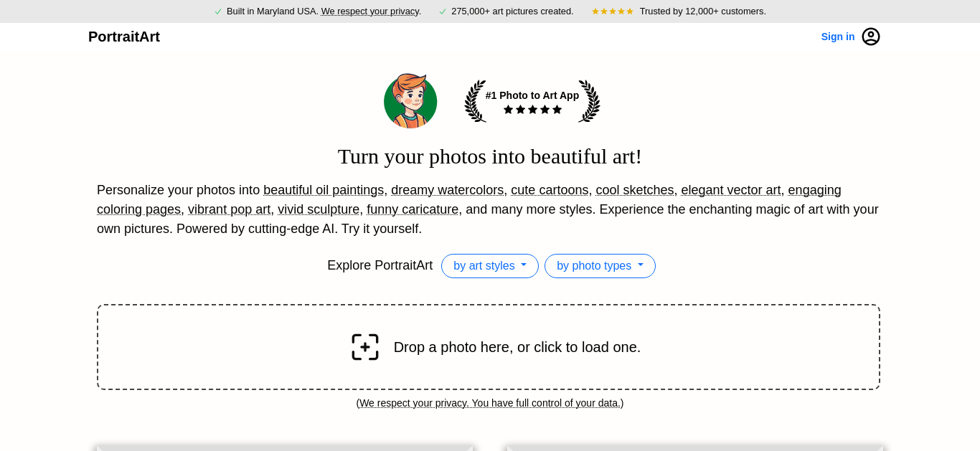This screenshot has width=980, height=451.
Task: Open privacy note link below the drop zone
Action: [490, 403]
